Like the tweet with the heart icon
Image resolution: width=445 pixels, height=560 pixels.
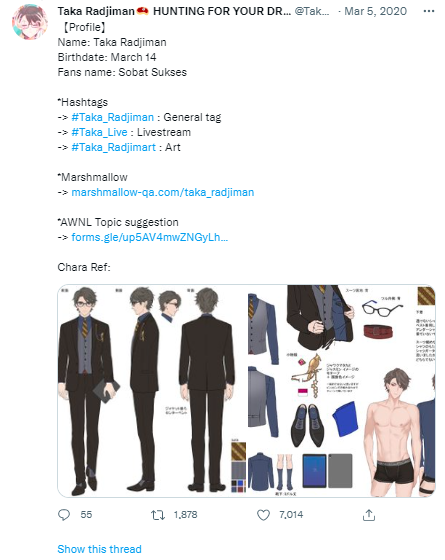point(264,515)
